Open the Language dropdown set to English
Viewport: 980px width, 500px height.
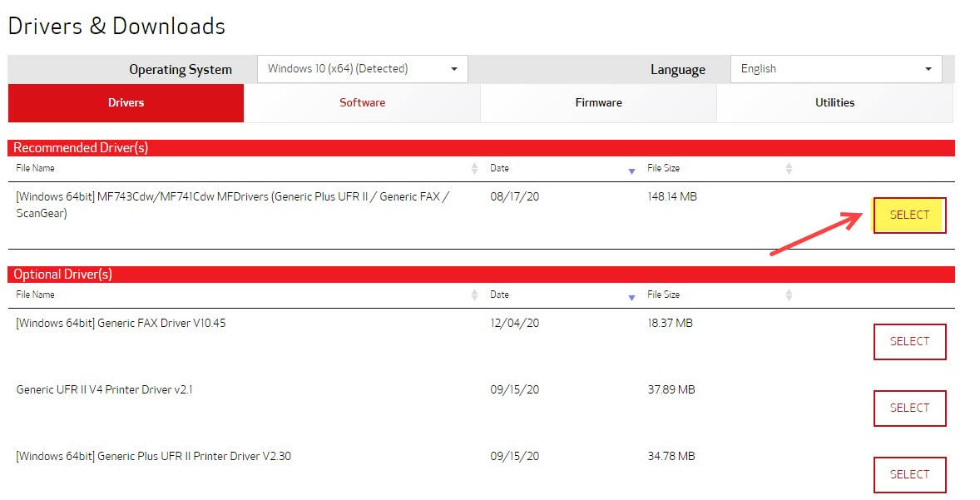tap(836, 69)
